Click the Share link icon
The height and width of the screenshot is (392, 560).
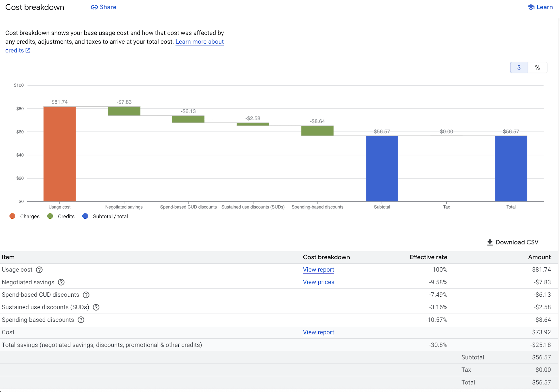coord(94,7)
